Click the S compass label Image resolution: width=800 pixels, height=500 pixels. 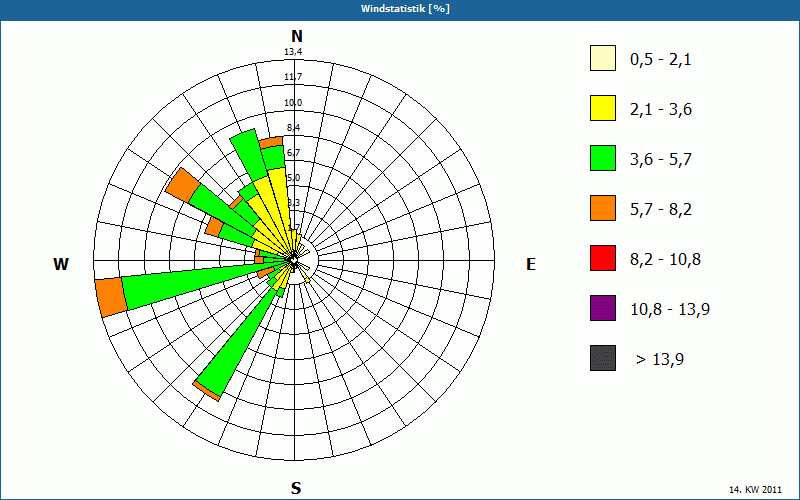pos(296,488)
